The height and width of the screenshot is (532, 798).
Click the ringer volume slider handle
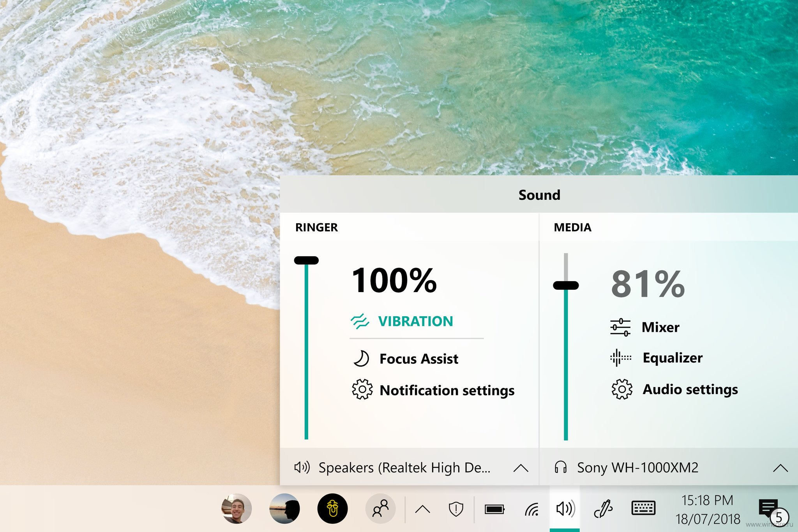coord(306,261)
